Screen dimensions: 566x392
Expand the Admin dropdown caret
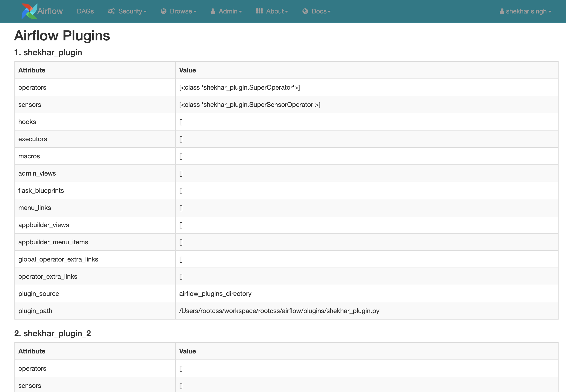[x=240, y=12]
